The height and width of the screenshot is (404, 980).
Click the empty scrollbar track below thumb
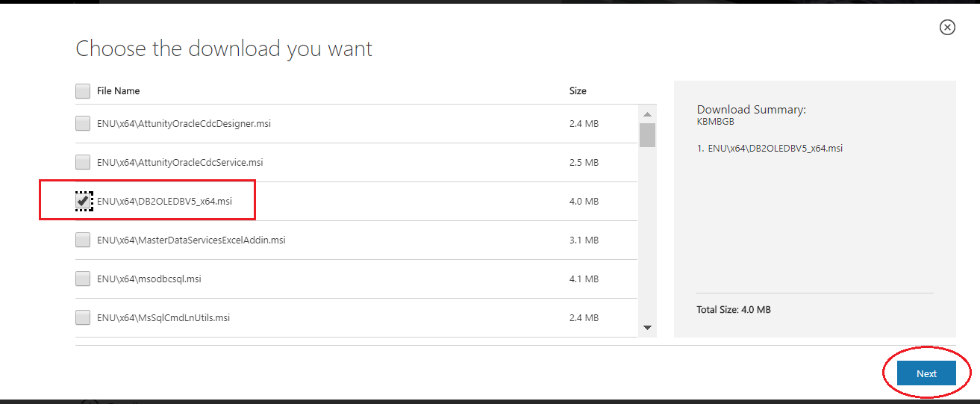(x=647, y=234)
